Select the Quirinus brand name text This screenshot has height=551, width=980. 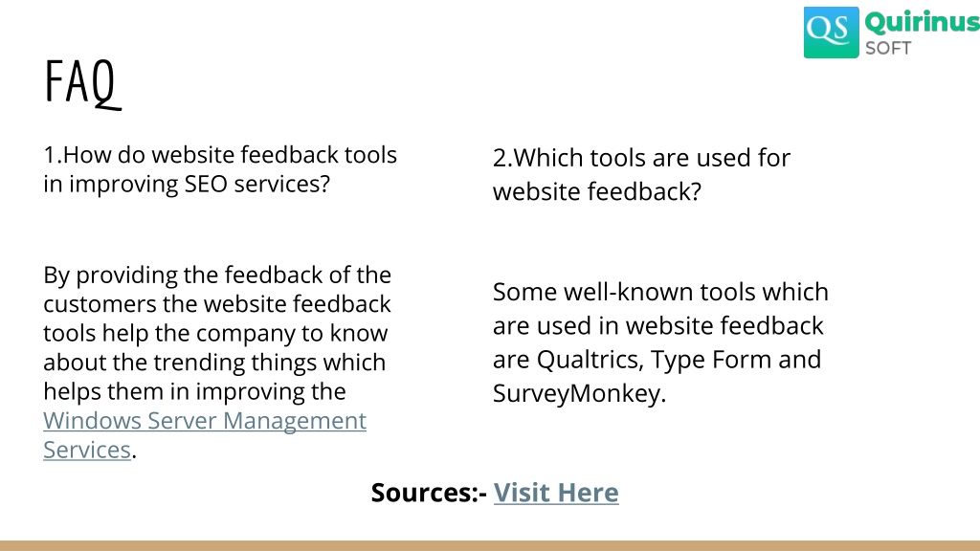click(923, 23)
